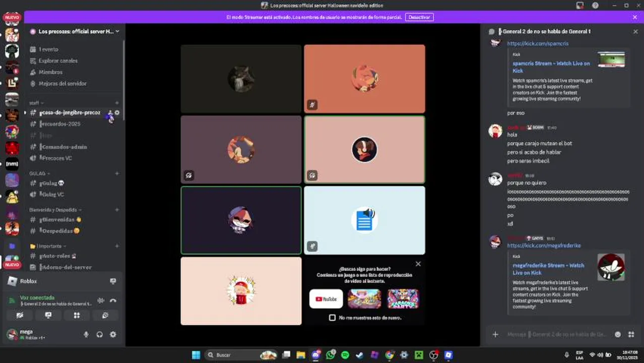Open Despedidas channel
Screen dimensions: 644x363
tap(60, 231)
